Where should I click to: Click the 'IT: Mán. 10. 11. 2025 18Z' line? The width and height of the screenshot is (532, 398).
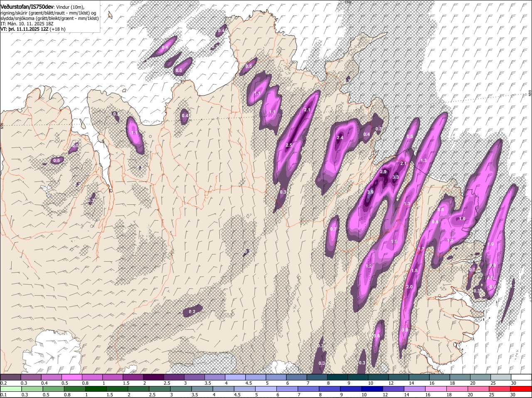tap(27, 24)
